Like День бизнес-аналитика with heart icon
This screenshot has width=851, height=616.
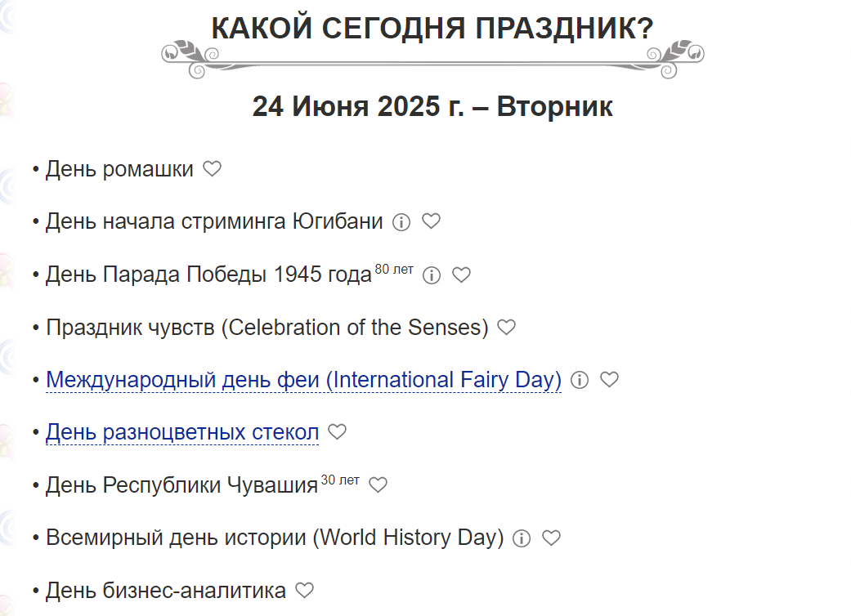coord(304,590)
